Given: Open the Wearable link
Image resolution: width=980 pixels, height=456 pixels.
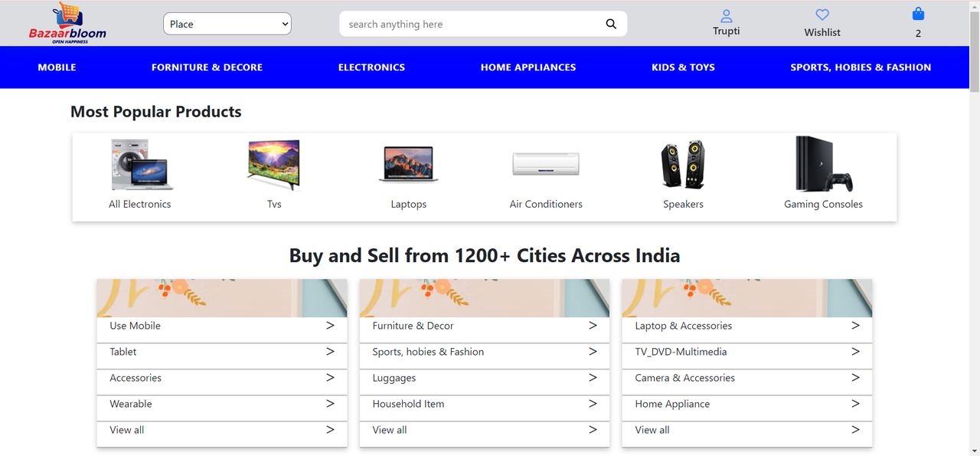Looking at the screenshot, I should point(131,404).
